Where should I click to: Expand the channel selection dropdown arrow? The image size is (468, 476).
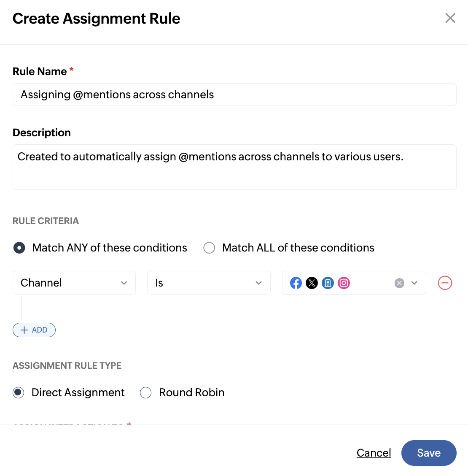coord(414,283)
